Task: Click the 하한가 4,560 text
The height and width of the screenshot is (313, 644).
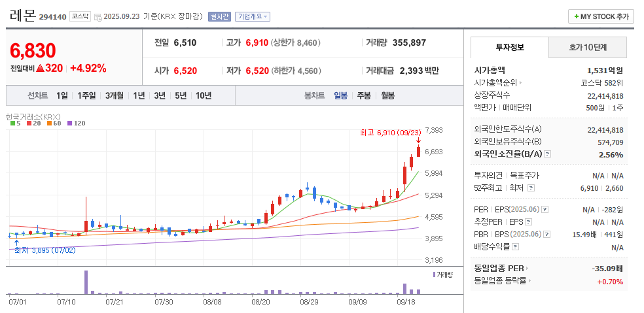Action: point(296,71)
